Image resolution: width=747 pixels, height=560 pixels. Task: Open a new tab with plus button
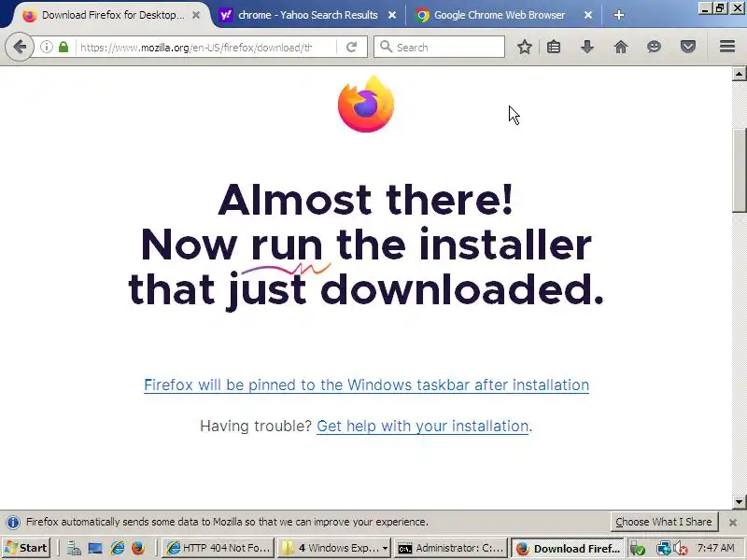pos(619,15)
